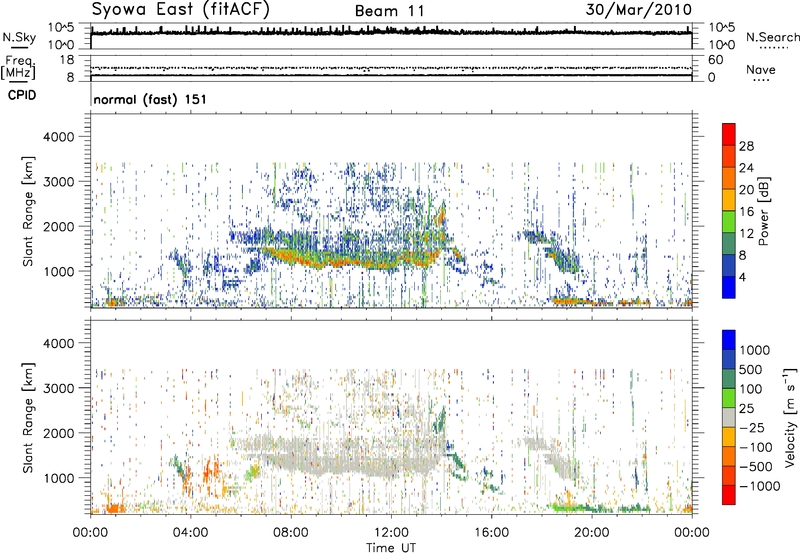Viewport: 800px width, 554px height.
Task: Click the date '30/Mar/2010'
Action: [639, 10]
